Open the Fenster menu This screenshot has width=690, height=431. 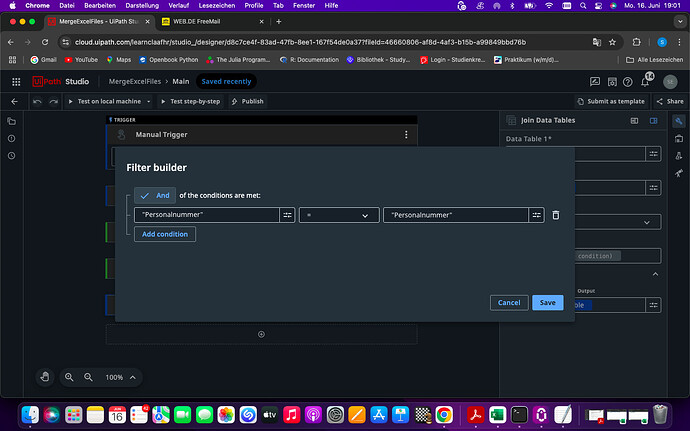coord(304,6)
